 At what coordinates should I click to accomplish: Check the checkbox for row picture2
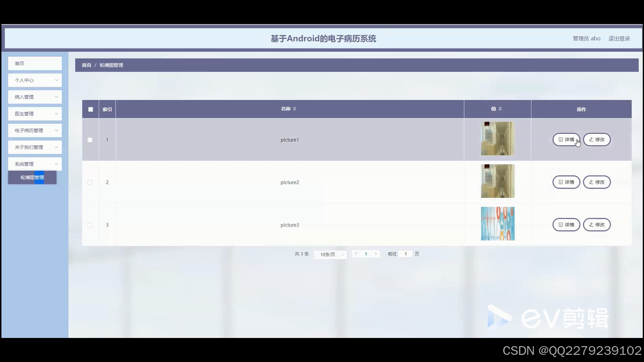click(90, 182)
